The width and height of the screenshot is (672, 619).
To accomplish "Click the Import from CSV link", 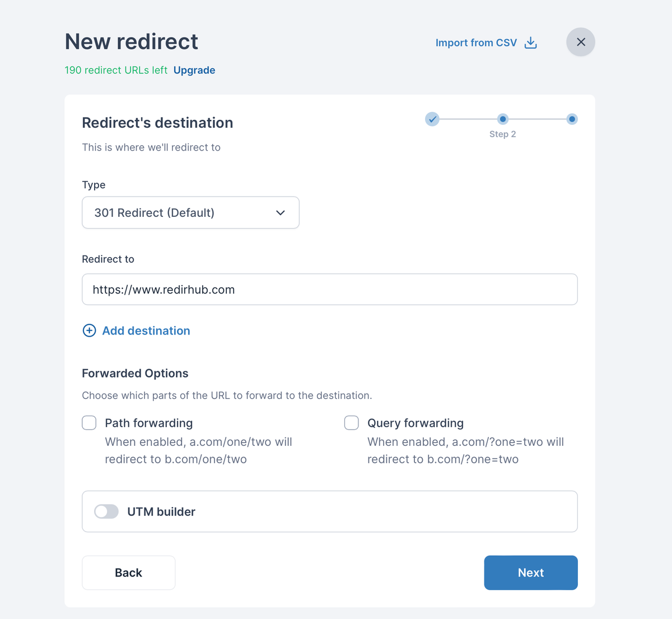I will coord(476,43).
